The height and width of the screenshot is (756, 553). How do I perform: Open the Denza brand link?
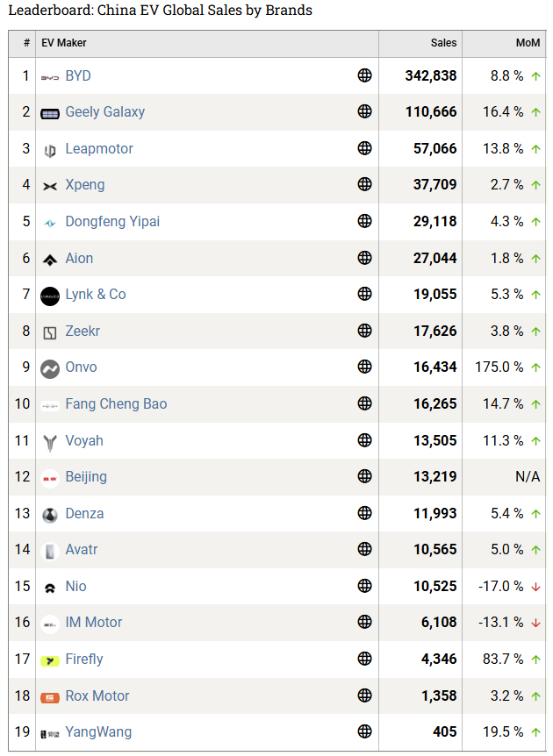tap(84, 513)
